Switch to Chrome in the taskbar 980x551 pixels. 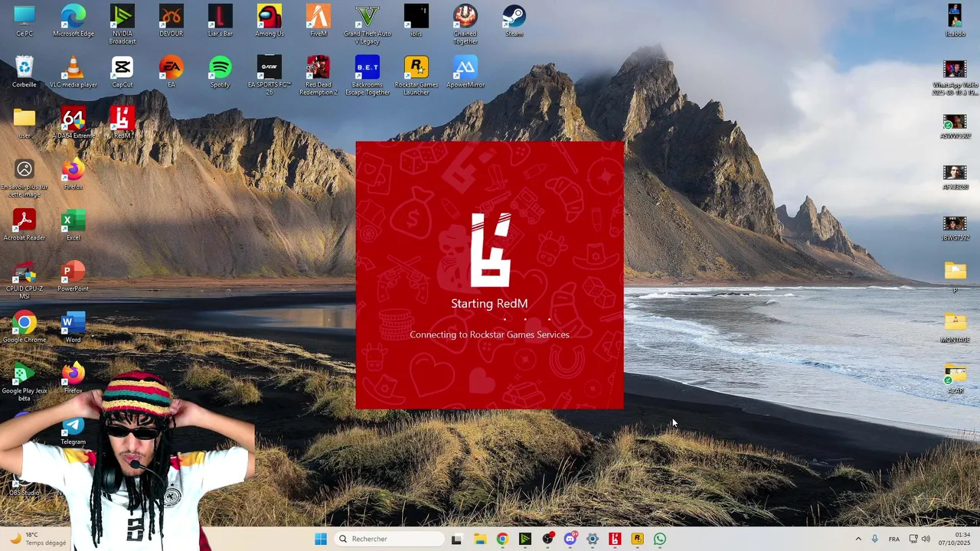click(502, 539)
